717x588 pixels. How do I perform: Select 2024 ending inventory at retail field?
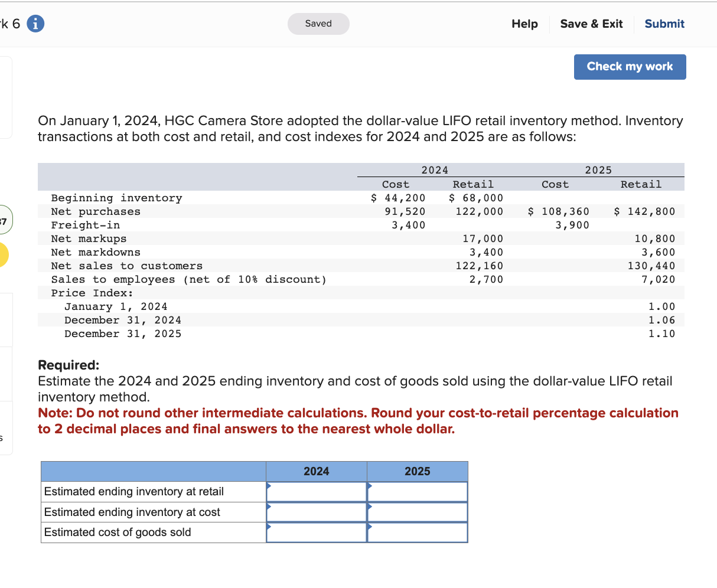click(x=317, y=491)
